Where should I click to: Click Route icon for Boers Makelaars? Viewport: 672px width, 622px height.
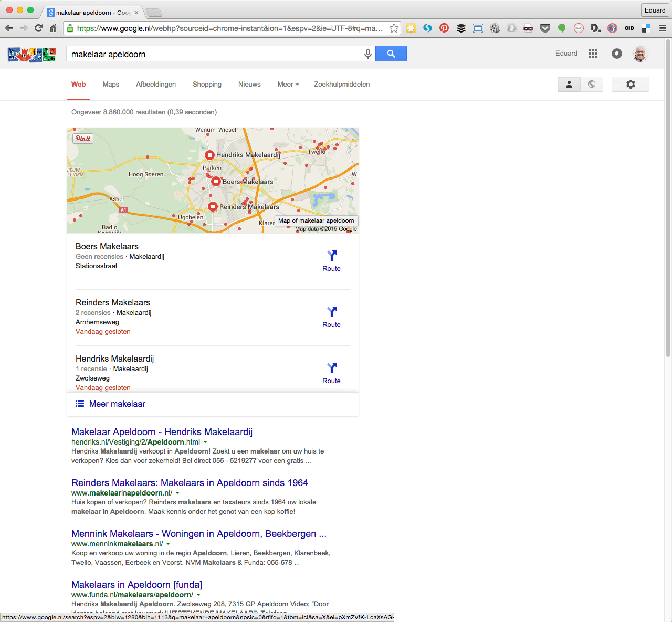pos(331,260)
